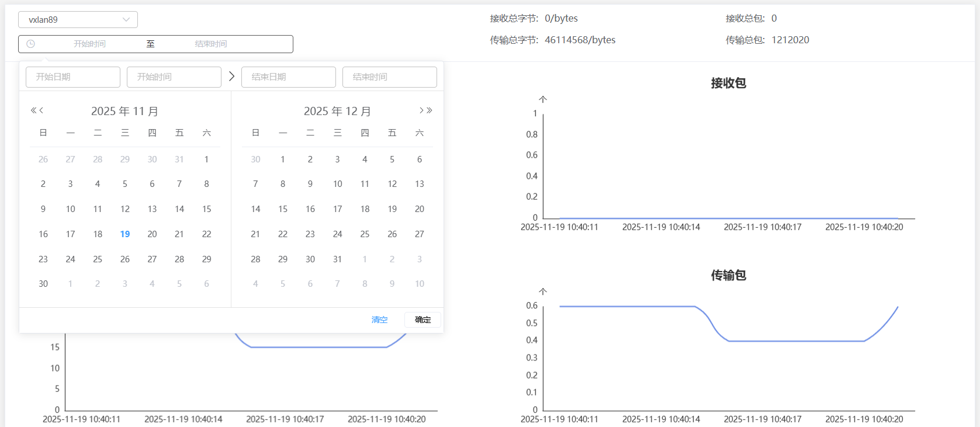The height and width of the screenshot is (427, 980).
Task: Focus the 结束日期 end date input
Action: point(289,77)
